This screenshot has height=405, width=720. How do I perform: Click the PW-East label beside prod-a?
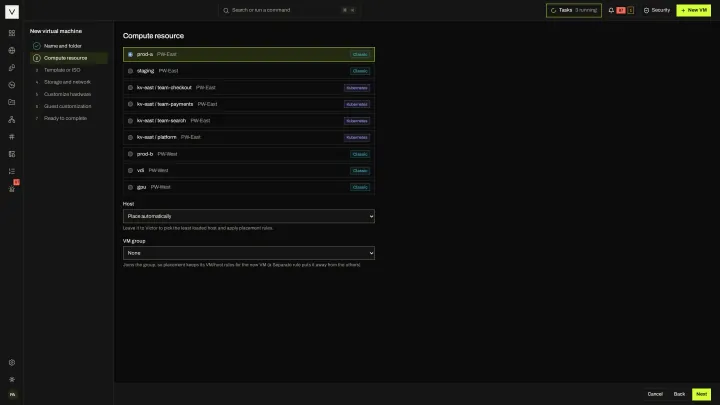[x=167, y=54]
